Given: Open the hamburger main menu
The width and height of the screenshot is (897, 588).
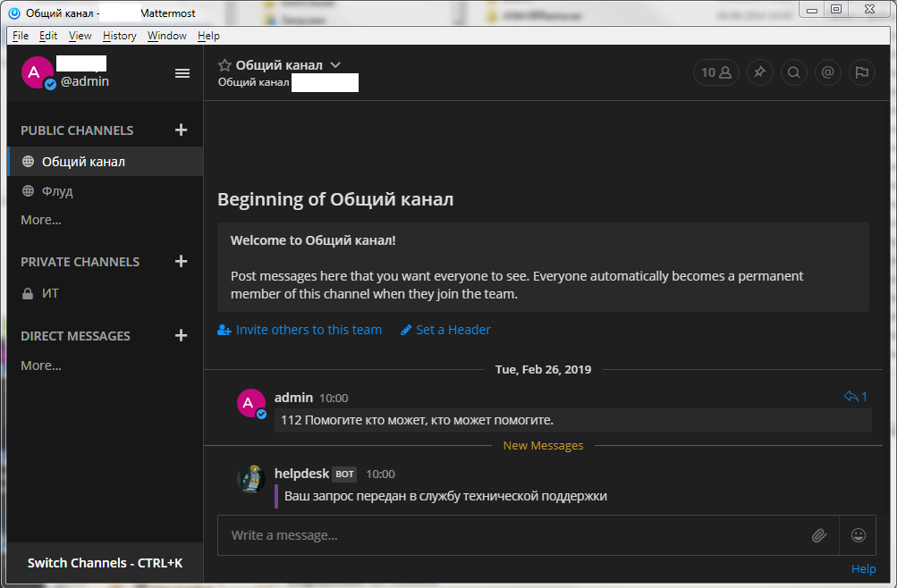Looking at the screenshot, I should coord(182,73).
